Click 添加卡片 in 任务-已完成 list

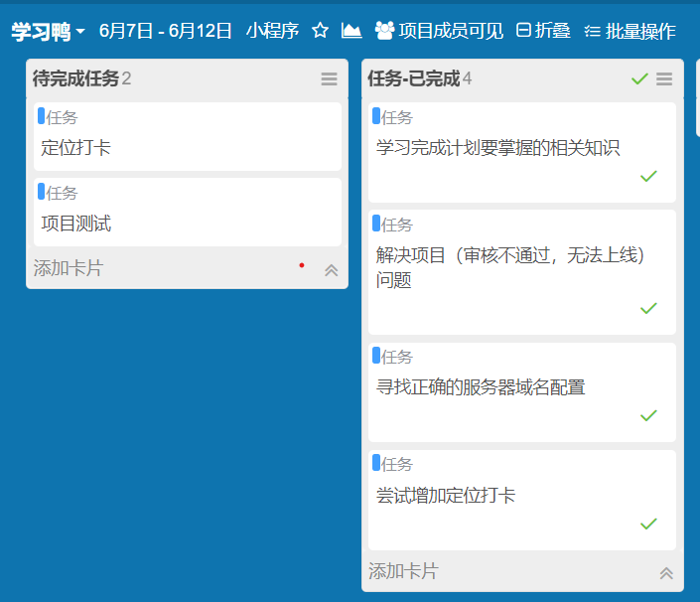(403, 571)
